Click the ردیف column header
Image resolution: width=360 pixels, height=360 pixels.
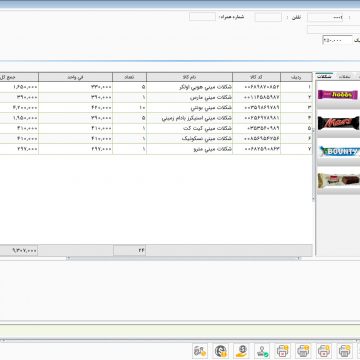(296, 77)
